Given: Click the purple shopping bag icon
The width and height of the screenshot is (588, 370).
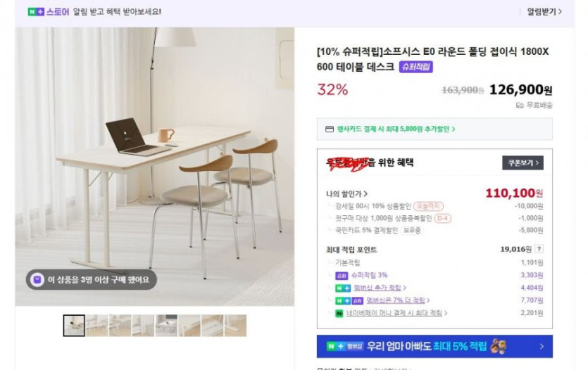Looking at the screenshot, I should click(x=37, y=280).
